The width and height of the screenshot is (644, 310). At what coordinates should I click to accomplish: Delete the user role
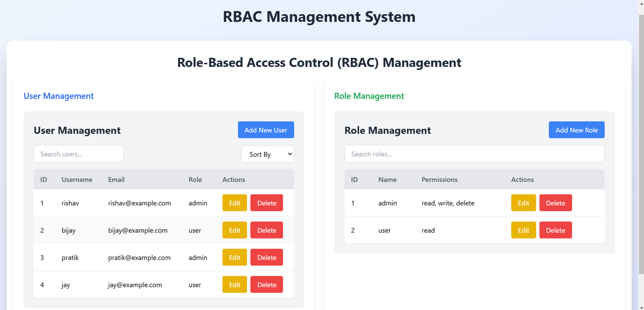coord(555,230)
